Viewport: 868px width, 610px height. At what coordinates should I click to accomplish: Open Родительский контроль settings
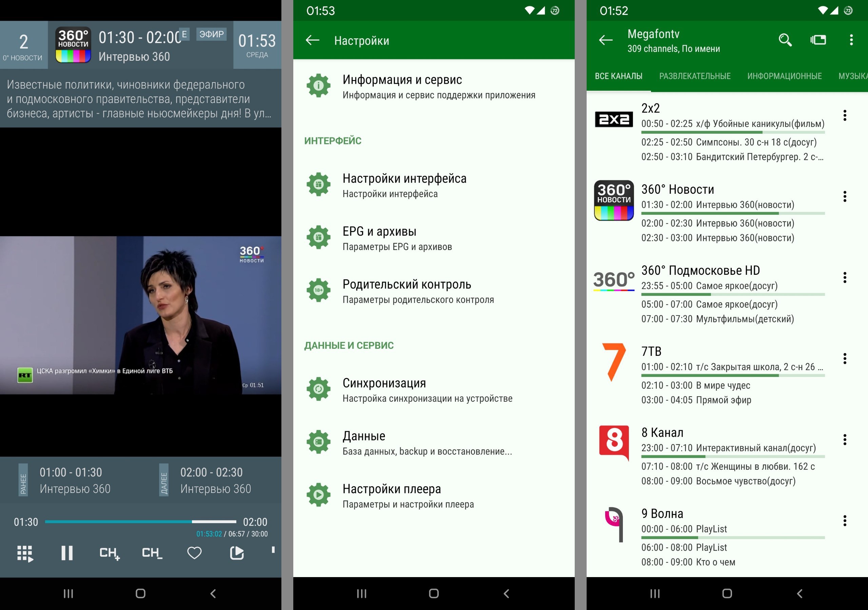coord(407,291)
